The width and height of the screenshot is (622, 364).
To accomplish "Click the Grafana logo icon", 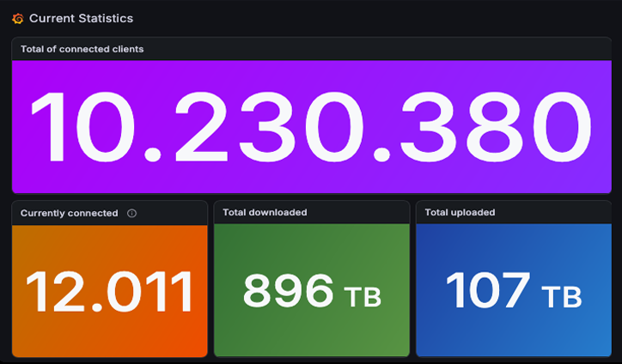I will (x=18, y=18).
